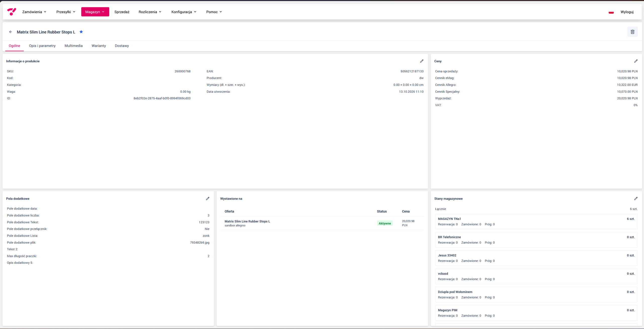The height and width of the screenshot is (329, 644).
Task: Delete product using the trash icon
Action: point(632,32)
